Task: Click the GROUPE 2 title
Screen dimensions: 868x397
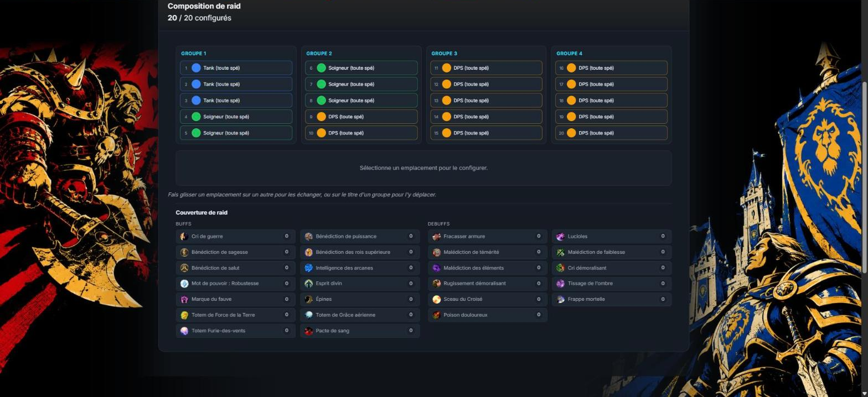Action: point(319,54)
